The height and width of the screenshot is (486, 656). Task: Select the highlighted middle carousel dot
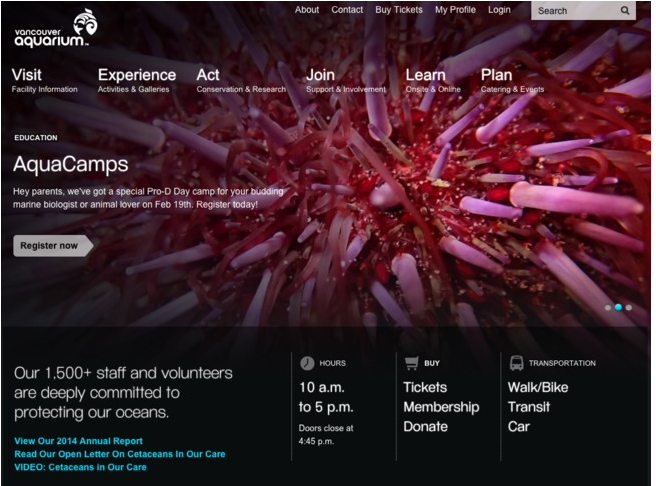pos(618,307)
